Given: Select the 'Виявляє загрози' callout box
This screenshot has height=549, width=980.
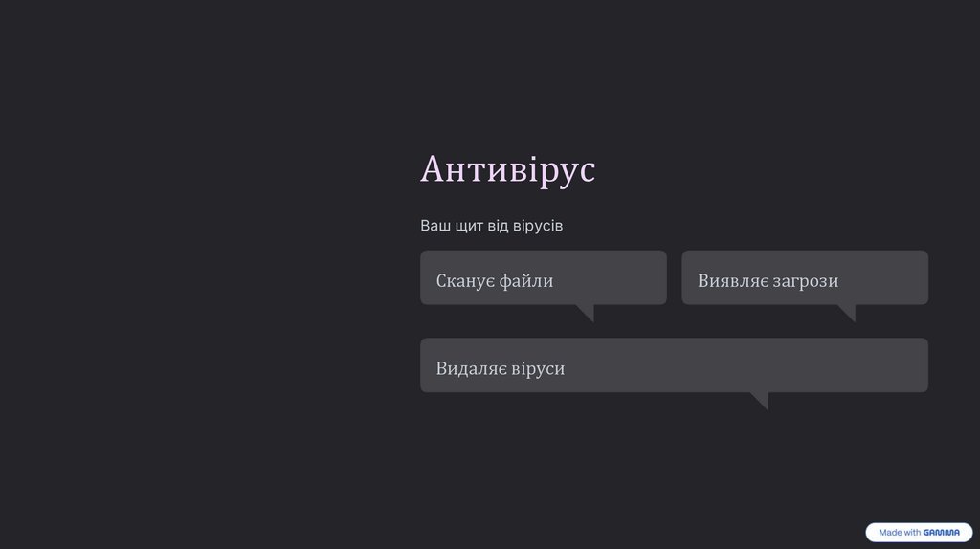Looking at the screenshot, I should click(x=804, y=278).
